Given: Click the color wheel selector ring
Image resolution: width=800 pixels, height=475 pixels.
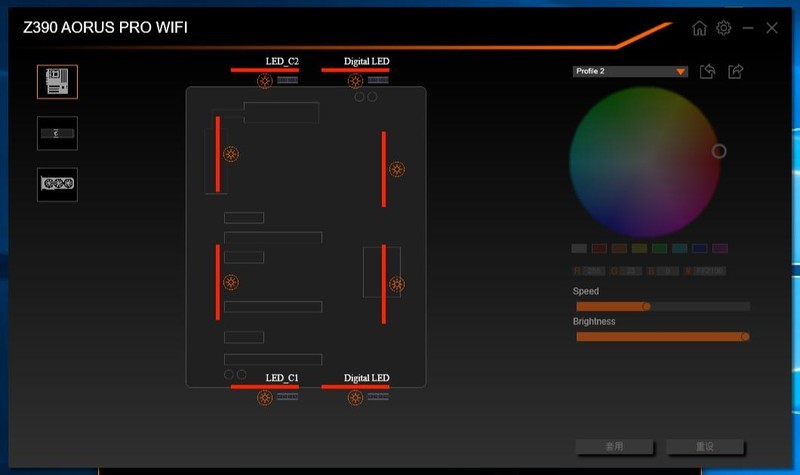Looking at the screenshot, I should tap(719, 151).
